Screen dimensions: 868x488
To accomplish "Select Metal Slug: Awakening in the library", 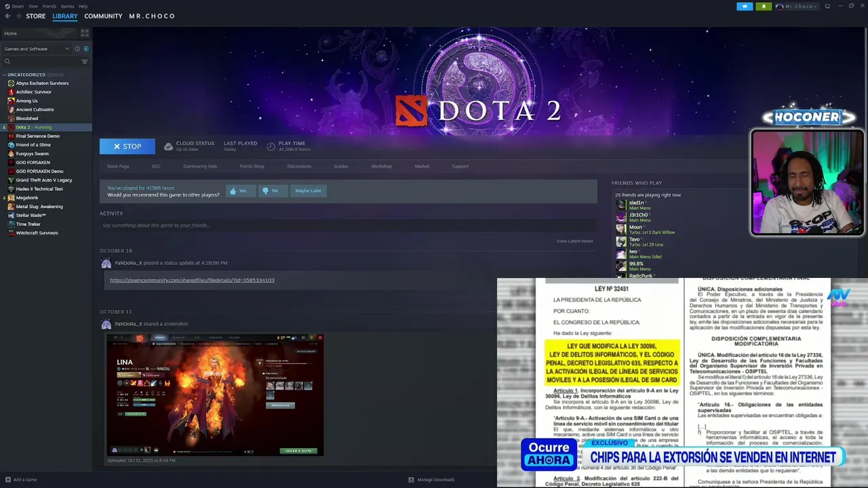I will pos(39,207).
